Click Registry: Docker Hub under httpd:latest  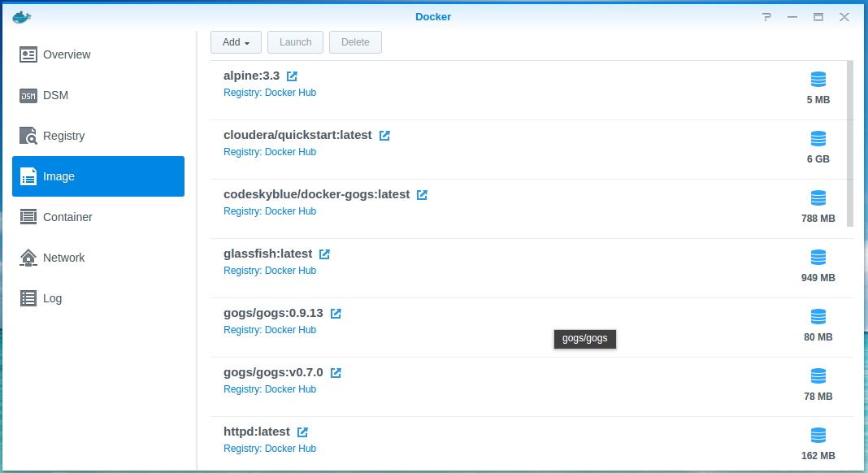[270, 448]
